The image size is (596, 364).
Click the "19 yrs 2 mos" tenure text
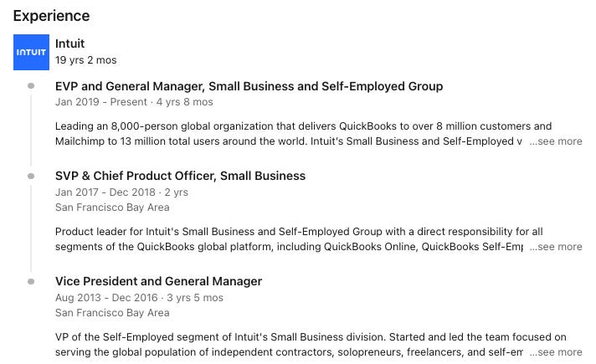pyautogui.click(x=85, y=60)
